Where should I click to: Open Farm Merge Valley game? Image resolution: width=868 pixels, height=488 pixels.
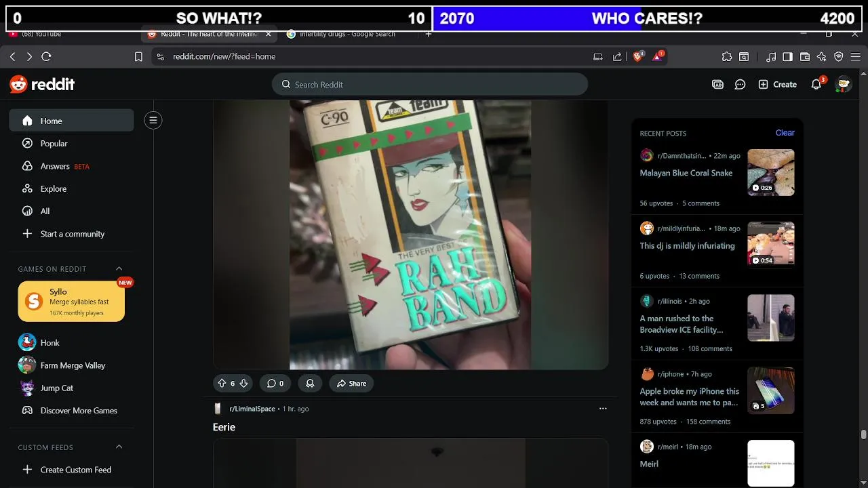tap(71, 365)
